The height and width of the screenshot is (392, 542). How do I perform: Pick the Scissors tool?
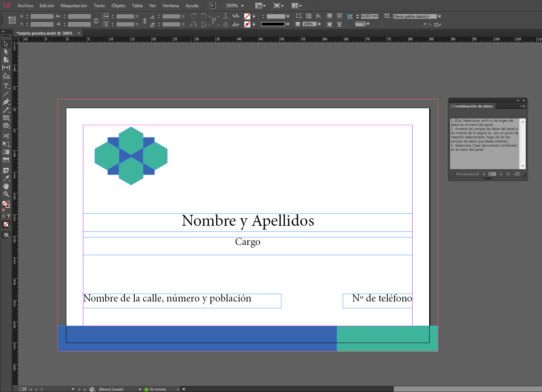pos(6,136)
